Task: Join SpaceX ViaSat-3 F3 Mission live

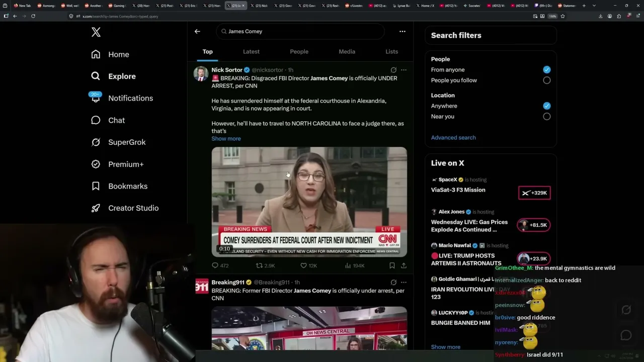Action: pyautogui.click(x=458, y=190)
